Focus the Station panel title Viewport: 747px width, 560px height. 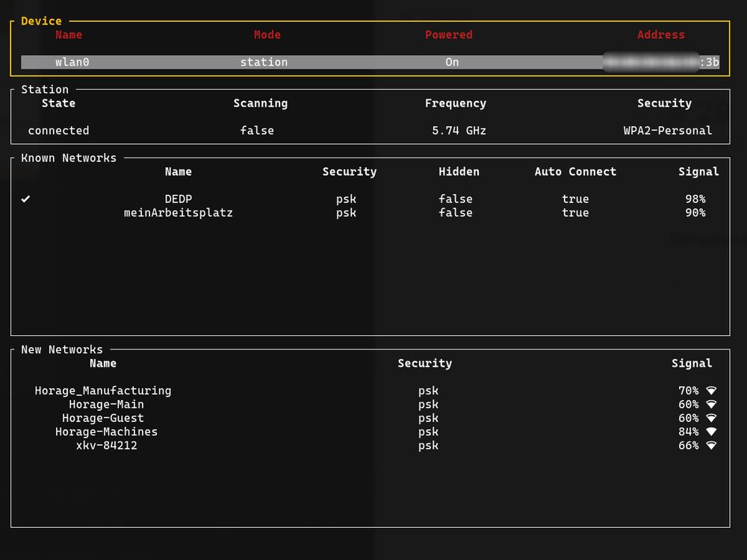(45, 90)
